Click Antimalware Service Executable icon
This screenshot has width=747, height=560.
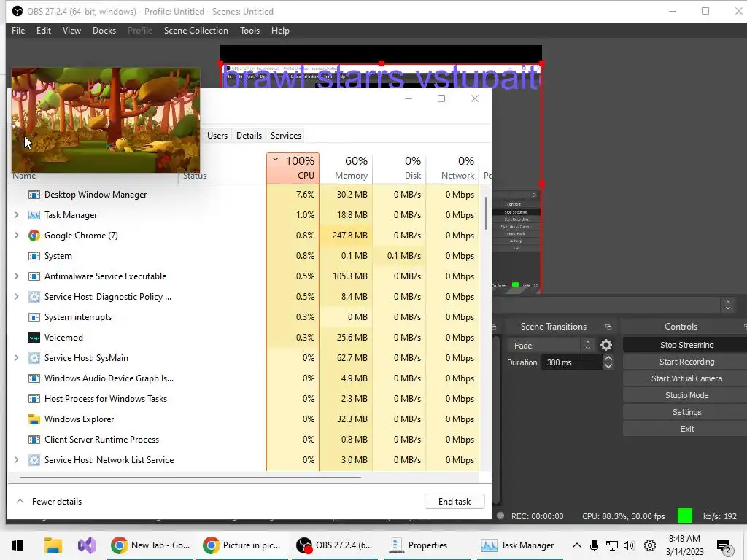coord(34,276)
